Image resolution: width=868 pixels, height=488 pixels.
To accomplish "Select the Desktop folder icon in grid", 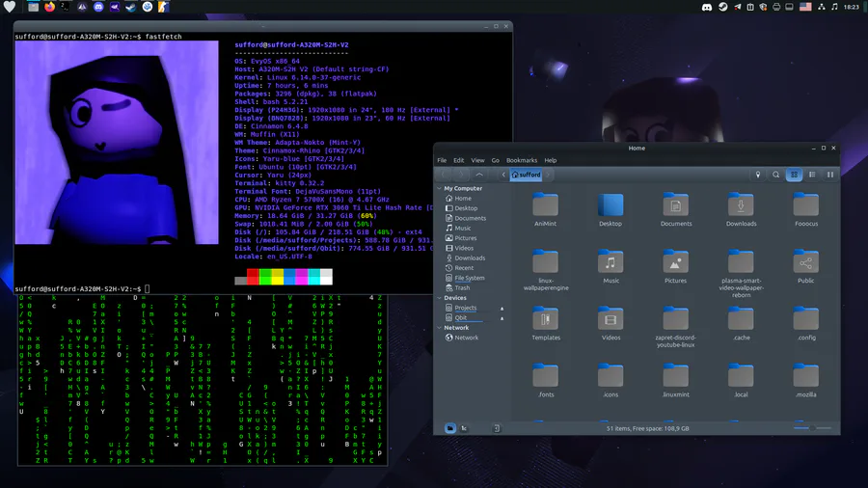I will [610, 209].
